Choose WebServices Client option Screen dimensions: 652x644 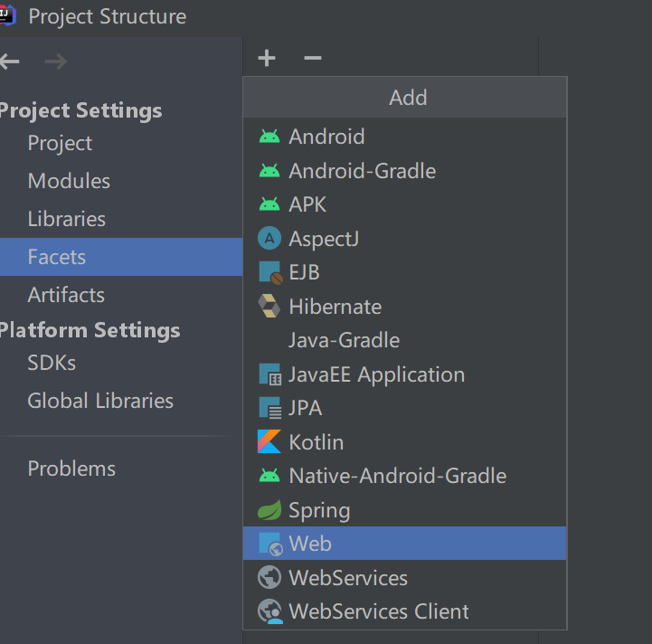coord(379,611)
